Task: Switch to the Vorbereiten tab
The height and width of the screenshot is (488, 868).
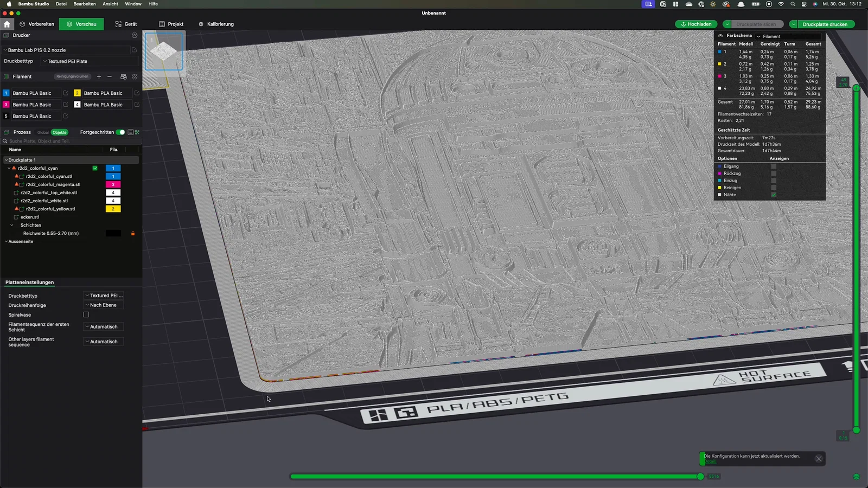Action: (x=37, y=24)
